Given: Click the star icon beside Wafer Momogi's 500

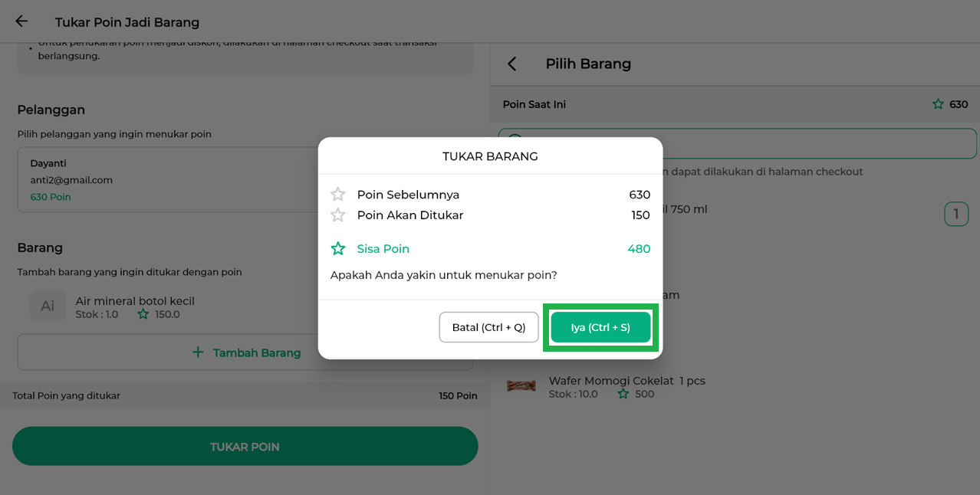Looking at the screenshot, I should (x=623, y=394).
